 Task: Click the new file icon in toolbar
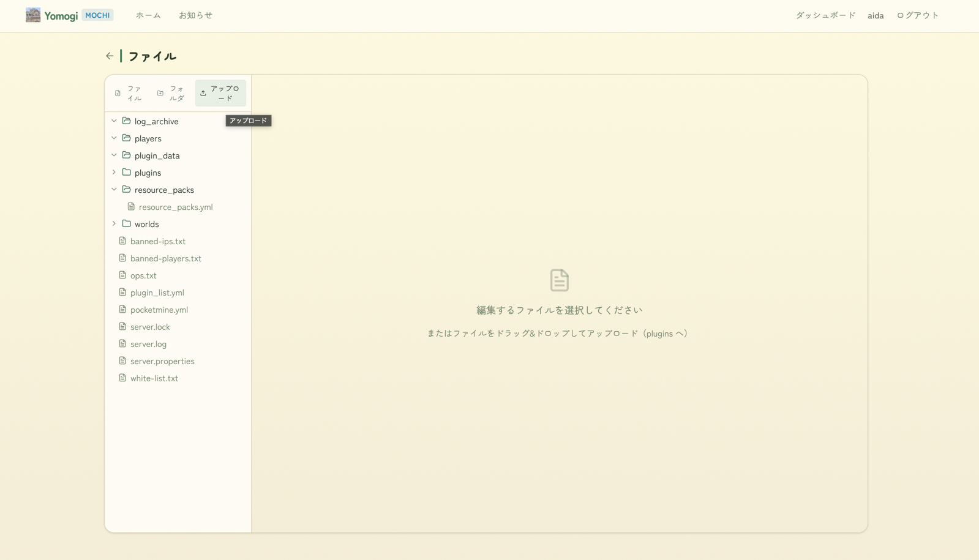pos(118,93)
